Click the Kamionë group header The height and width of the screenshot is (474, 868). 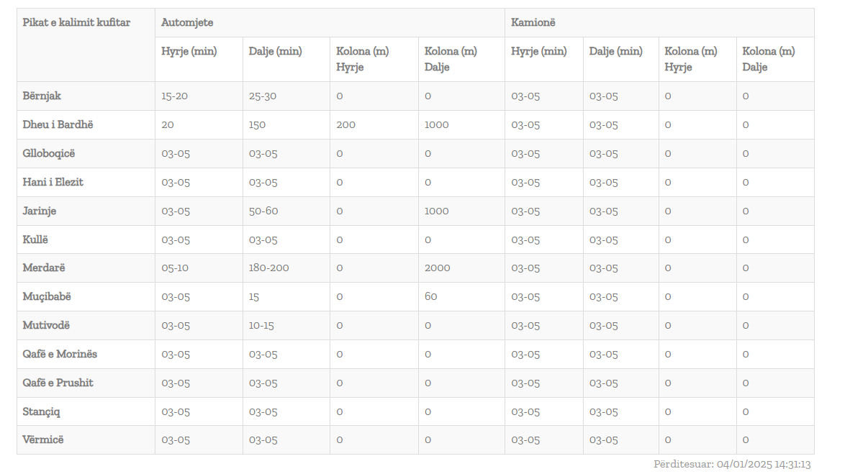[x=533, y=22]
